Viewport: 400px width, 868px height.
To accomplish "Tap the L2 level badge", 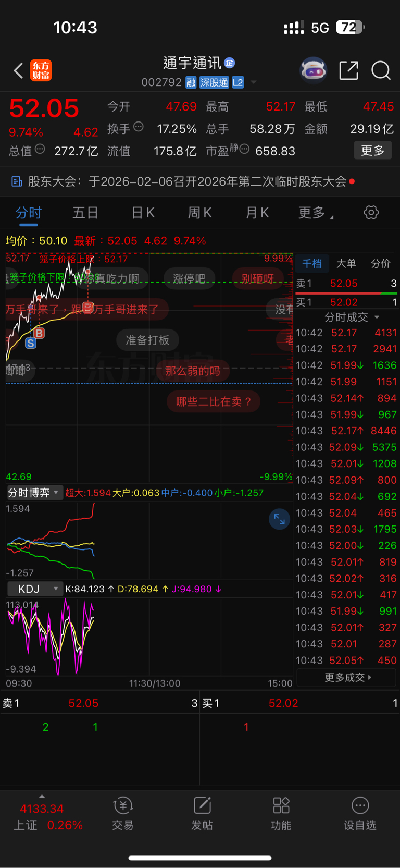I will (x=238, y=82).
